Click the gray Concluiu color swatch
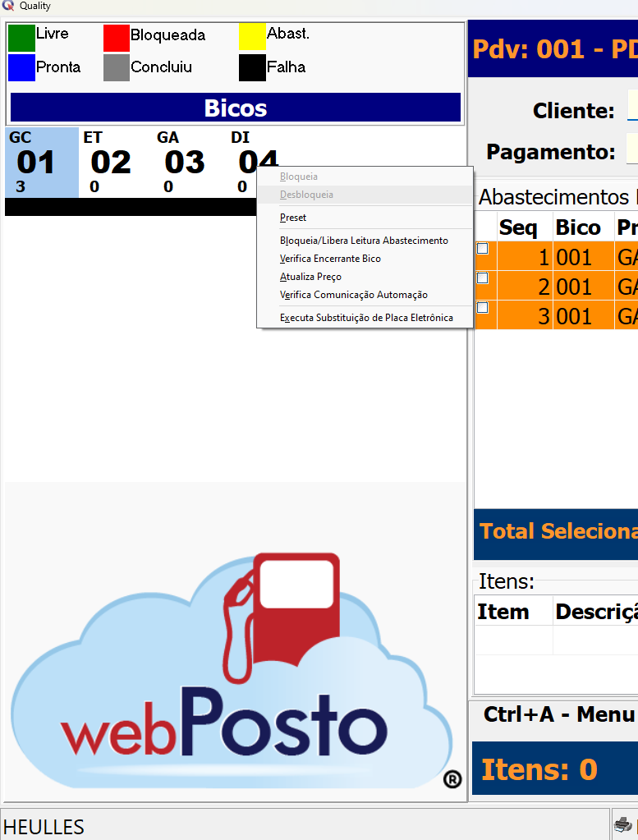638x840 pixels. point(117,67)
